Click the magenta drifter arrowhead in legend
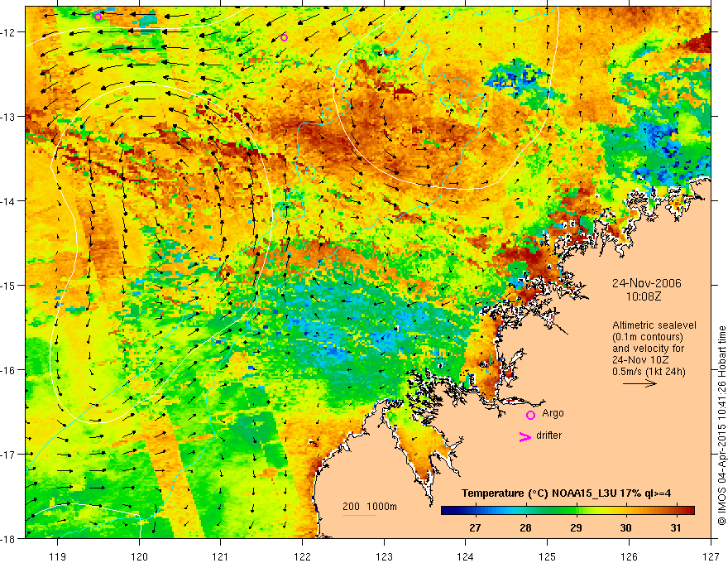The image size is (728, 563). pos(525,436)
